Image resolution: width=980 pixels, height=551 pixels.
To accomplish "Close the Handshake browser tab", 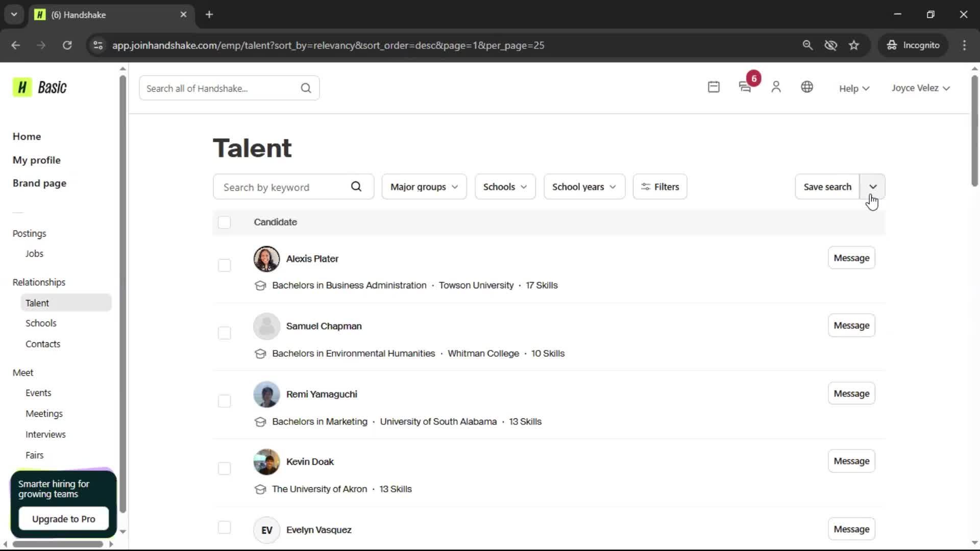I will pyautogui.click(x=184, y=14).
